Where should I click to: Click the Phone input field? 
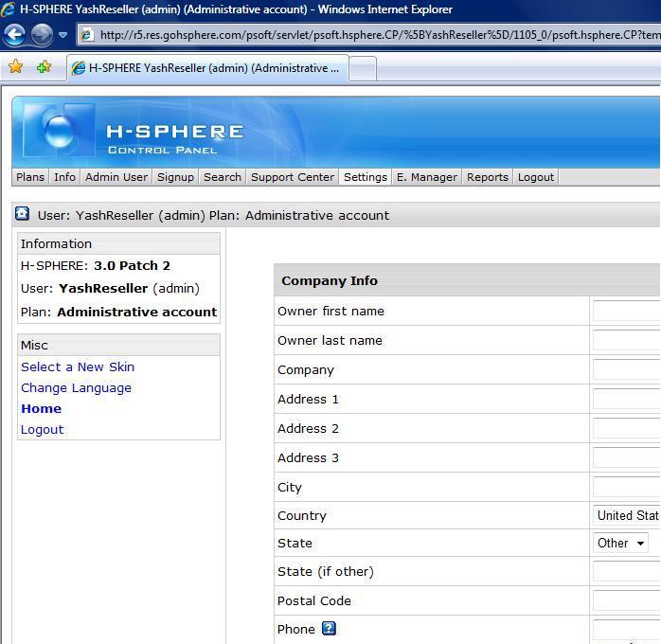pyautogui.click(x=626, y=630)
